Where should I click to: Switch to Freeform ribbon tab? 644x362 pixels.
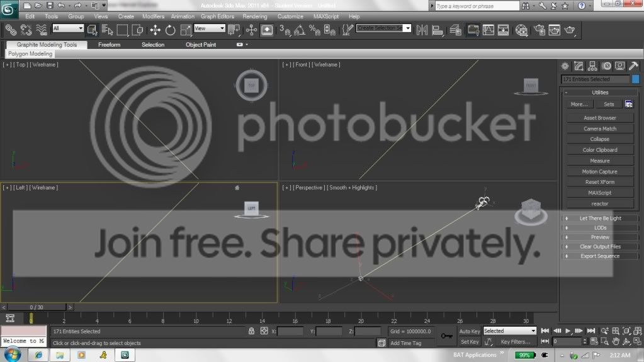coord(110,44)
